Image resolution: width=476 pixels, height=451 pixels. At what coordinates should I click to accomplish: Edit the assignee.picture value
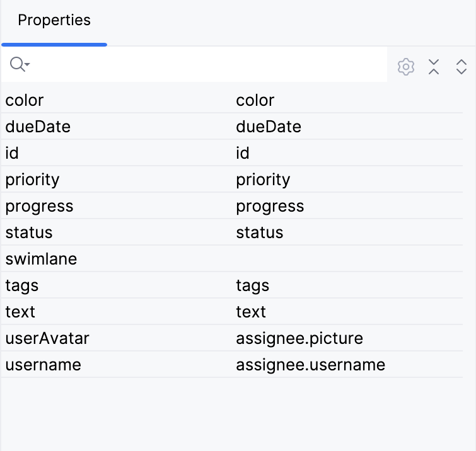coord(299,338)
